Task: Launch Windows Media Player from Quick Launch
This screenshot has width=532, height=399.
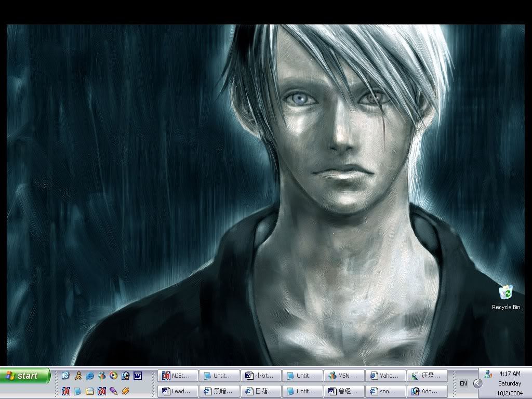Action: pos(114,376)
